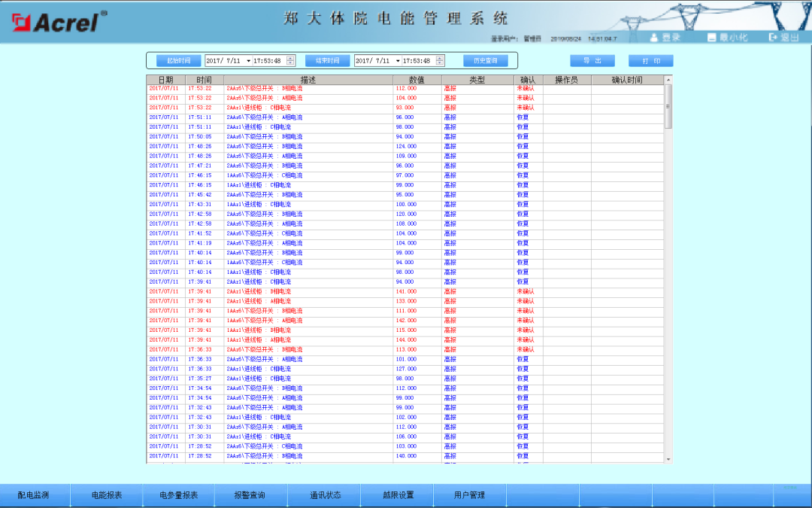812x508 pixels.
Task: Click the 打印 print button
Action: [x=651, y=60]
